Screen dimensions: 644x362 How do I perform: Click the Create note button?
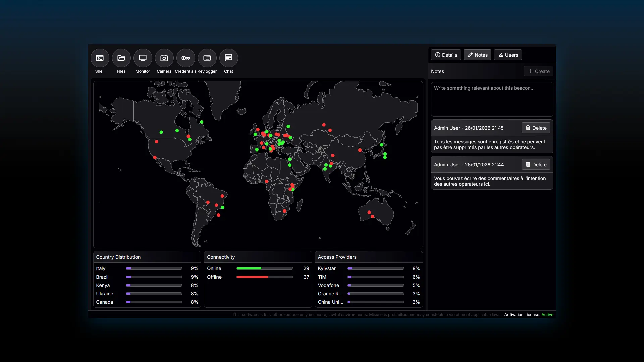pyautogui.click(x=539, y=71)
